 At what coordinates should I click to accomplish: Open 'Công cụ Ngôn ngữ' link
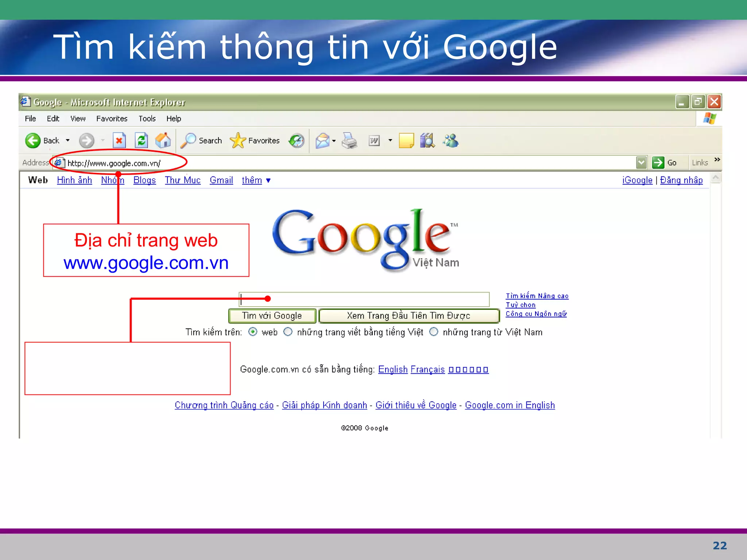point(536,314)
